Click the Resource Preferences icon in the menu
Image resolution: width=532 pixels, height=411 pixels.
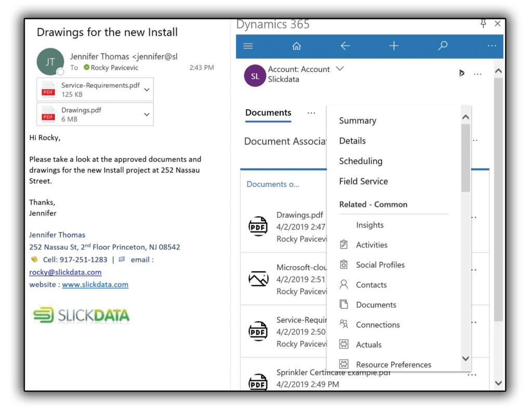(x=344, y=364)
